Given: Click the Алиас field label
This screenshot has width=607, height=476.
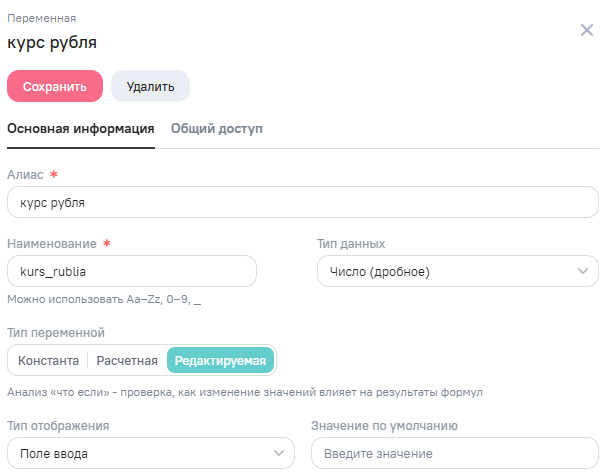Looking at the screenshot, I should (x=25, y=175).
